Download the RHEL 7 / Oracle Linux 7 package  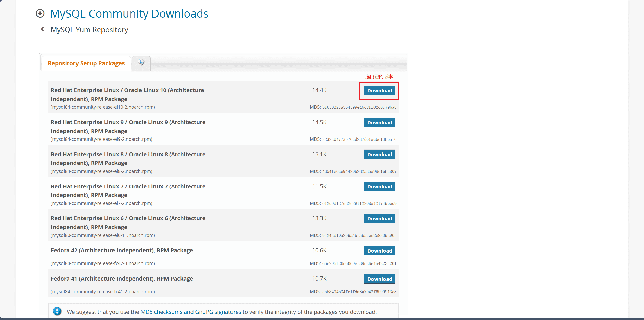(x=379, y=187)
